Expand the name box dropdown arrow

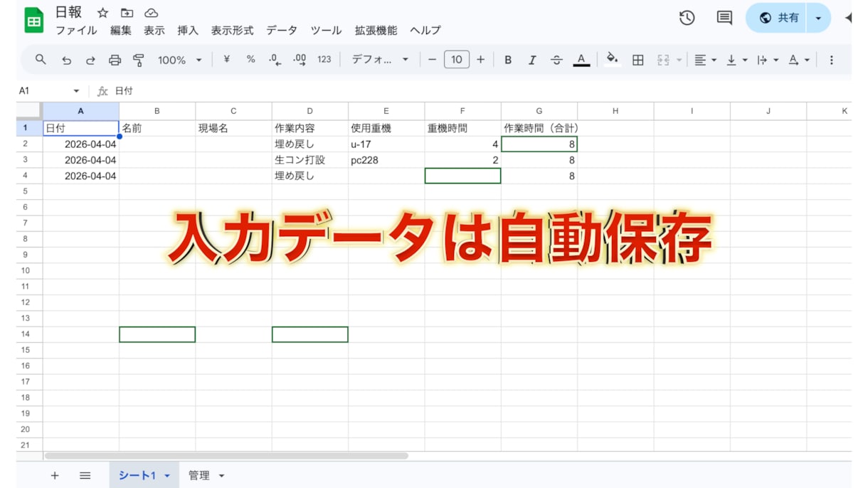[76, 91]
